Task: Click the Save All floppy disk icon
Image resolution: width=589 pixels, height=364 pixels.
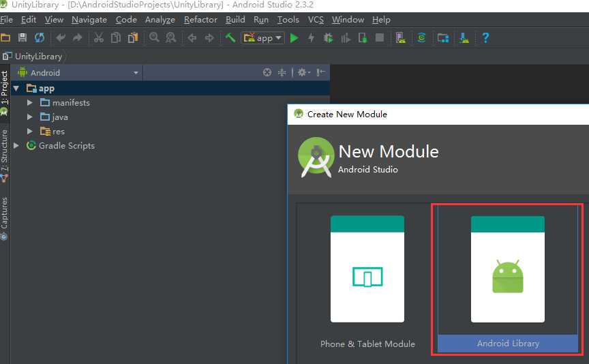Action: 22,37
